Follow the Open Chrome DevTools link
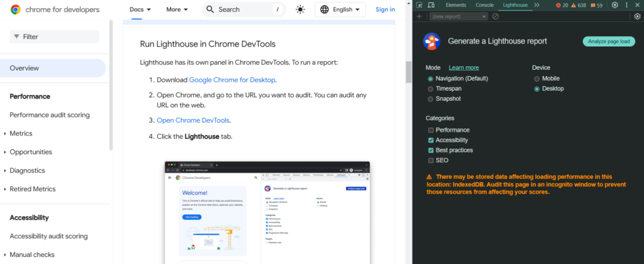Image resolution: width=644 pixels, height=264 pixels. coord(193,120)
